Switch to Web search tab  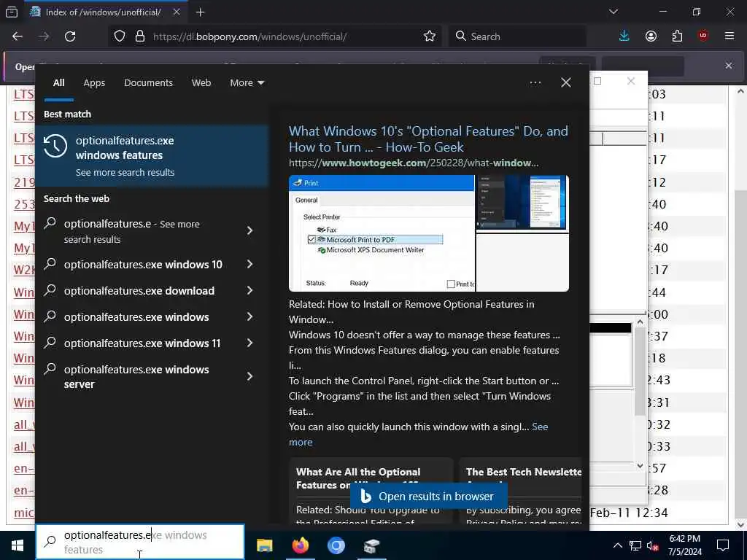(x=201, y=83)
